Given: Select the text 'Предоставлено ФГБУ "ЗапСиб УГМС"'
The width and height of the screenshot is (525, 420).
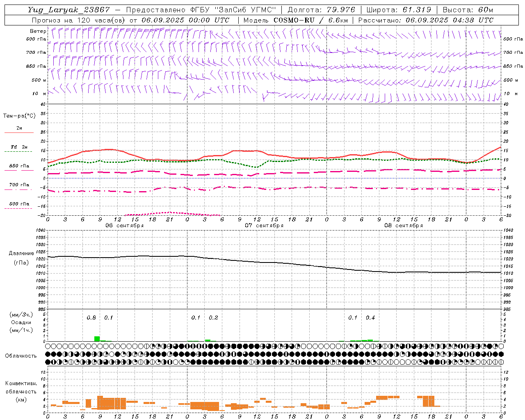Looking at the screenshot, I should click(x=201, y=10).
